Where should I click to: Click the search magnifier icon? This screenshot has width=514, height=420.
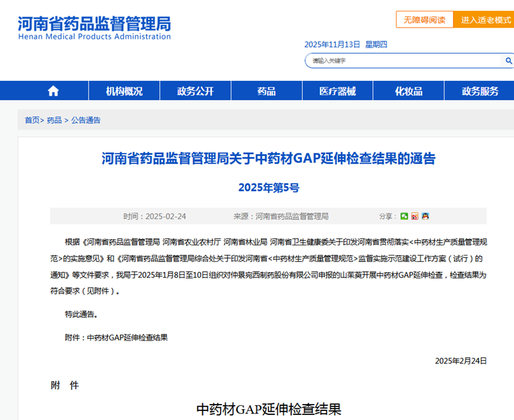[x=508, y=61]
